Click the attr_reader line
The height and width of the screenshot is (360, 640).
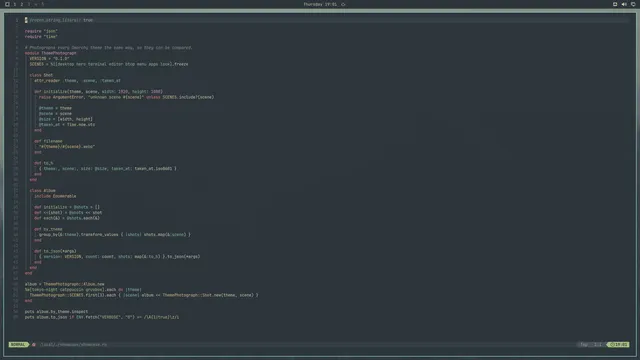pos(78,81)
